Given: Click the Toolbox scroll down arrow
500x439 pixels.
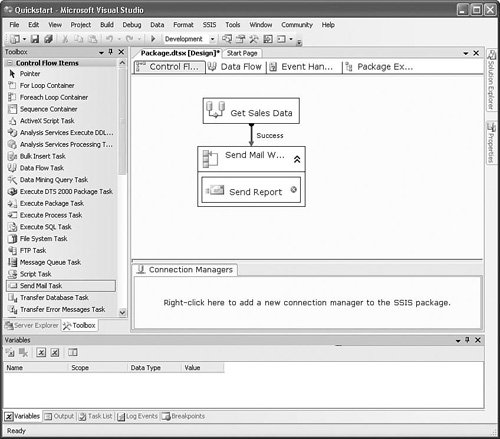Looking at the screenshot, I should point(122,312).
